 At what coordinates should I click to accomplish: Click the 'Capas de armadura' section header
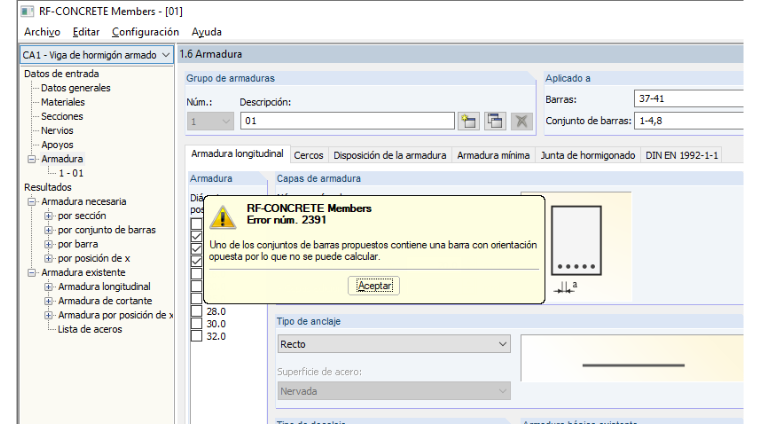tap(318, 178)
